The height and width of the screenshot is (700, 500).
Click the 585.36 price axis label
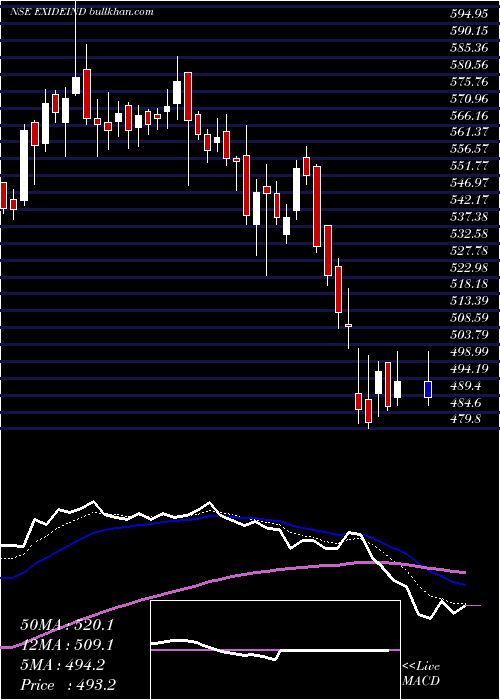469,48
